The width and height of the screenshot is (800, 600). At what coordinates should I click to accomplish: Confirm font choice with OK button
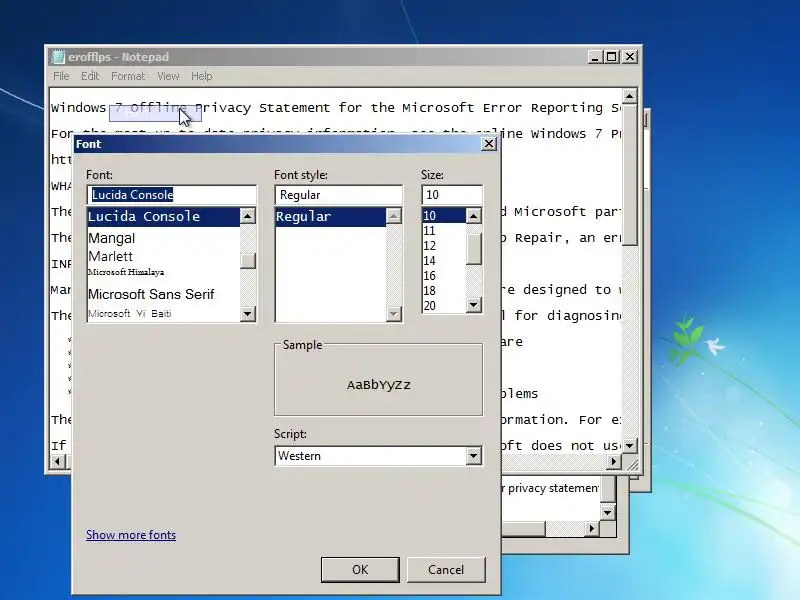pos(360,569)
